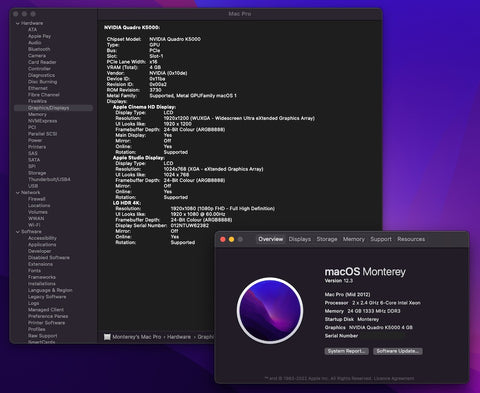Open Printer Software entry
Screen dimensions: 480x393
tap(46, 323)
